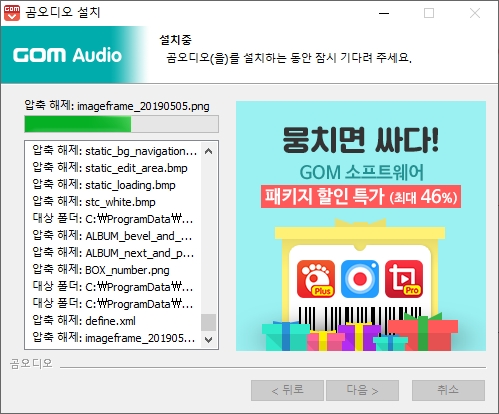Click the log list scroll-up arrow
The height and width of the screenshot is (414, 499).
coord(209,151)
